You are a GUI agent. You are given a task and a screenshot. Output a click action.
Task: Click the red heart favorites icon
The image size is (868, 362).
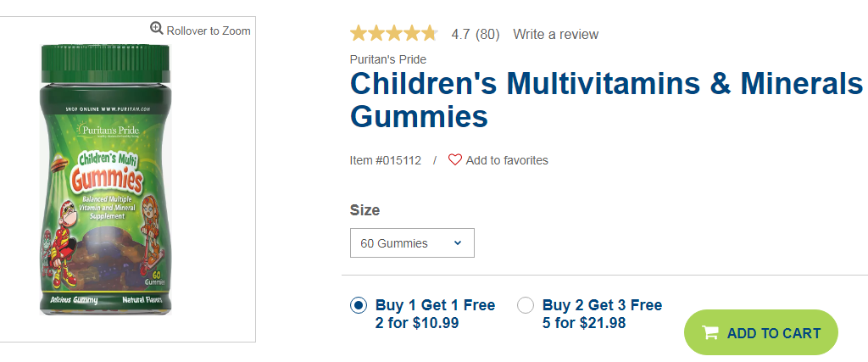[455, 160]
